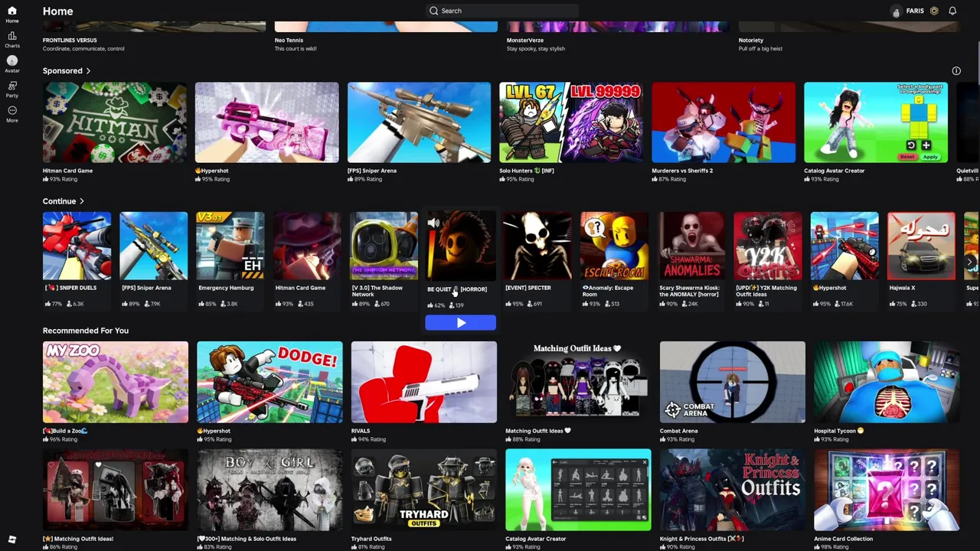Click the Sponsored heading
This screenshot has width=980, height=551.
tap(63, 71)
